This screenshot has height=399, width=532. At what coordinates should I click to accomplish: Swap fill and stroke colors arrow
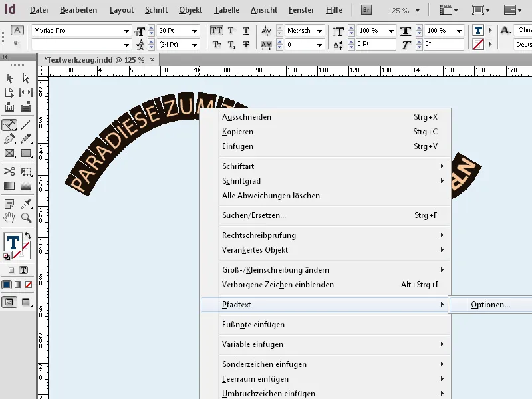[x=28, y=235]
